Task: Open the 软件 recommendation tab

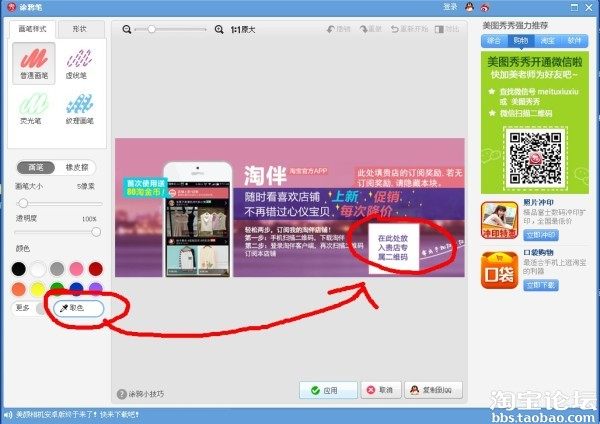Action: (x=574, y=41)
